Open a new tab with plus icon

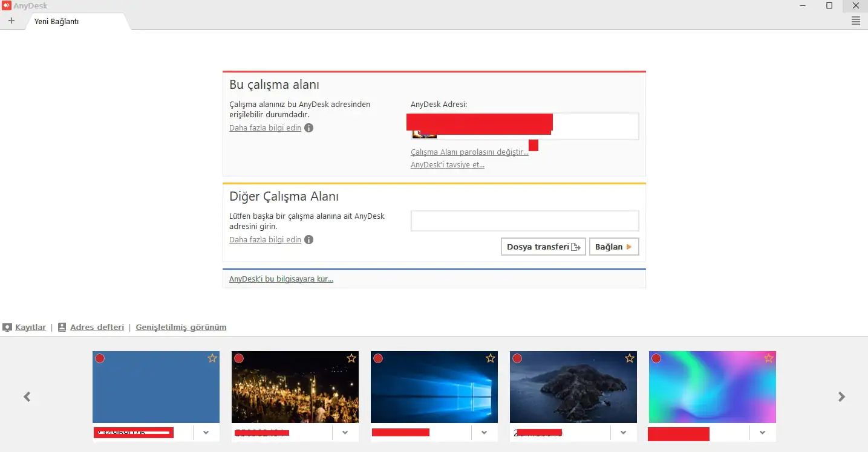[x=11, y=21]
